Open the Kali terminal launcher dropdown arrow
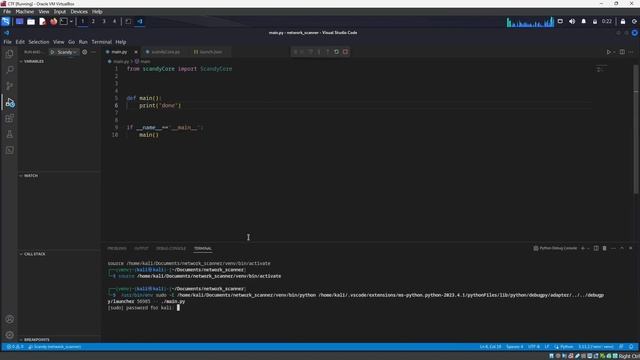This screenshot has height=360, width=640. pos(71,21)
